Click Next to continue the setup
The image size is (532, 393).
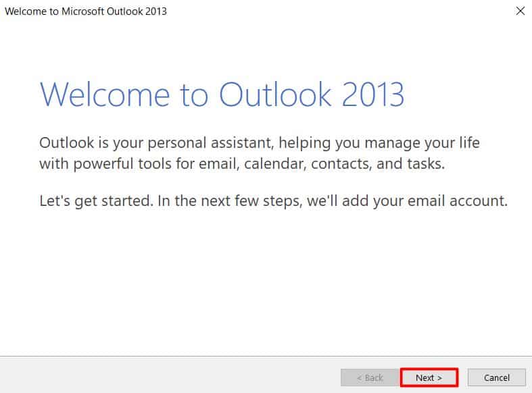[x=429, y=377]
